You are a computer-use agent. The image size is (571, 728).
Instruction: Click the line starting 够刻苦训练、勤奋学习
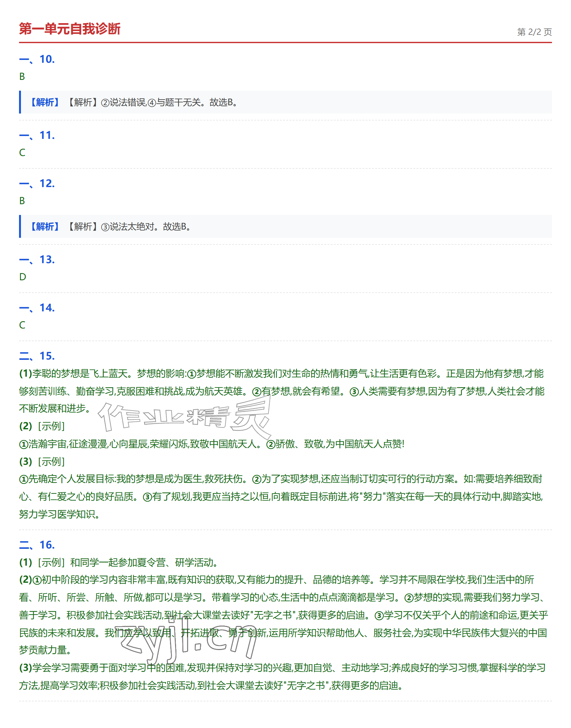(x=282, y=391)
